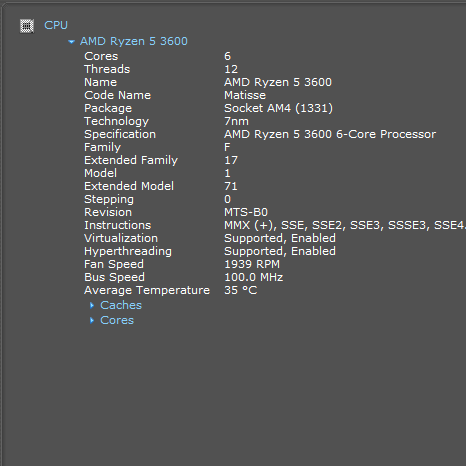Click the Revision label

tap(108, 212)
